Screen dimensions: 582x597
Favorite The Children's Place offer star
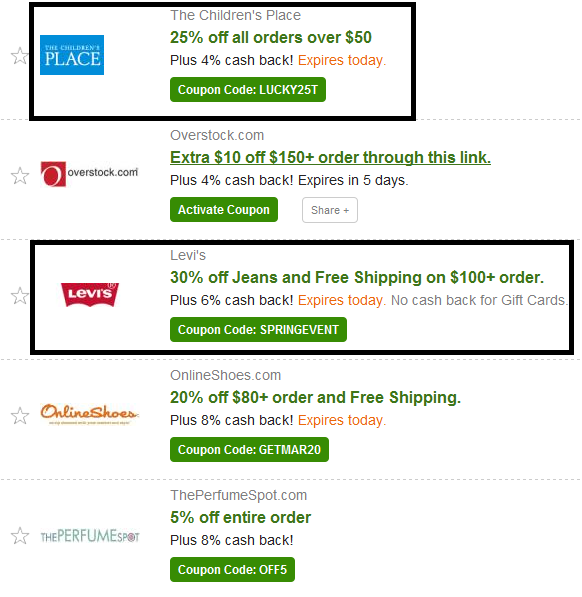pos(19,56)
